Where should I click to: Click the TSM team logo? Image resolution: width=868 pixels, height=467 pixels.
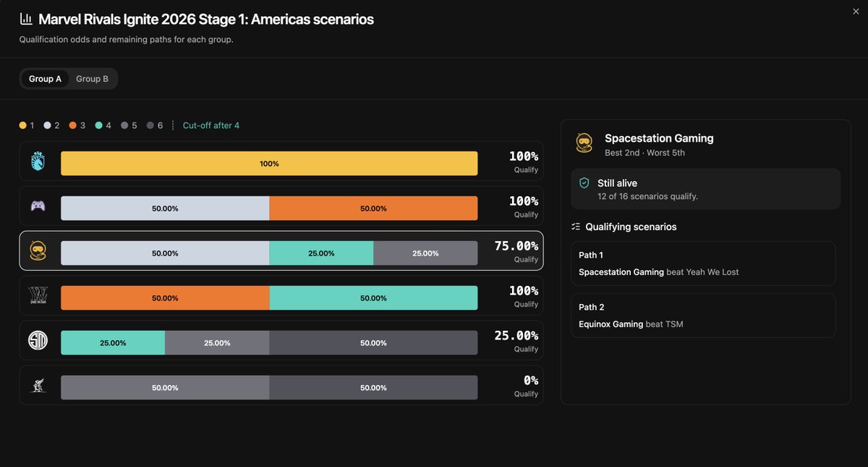point(38,340)
